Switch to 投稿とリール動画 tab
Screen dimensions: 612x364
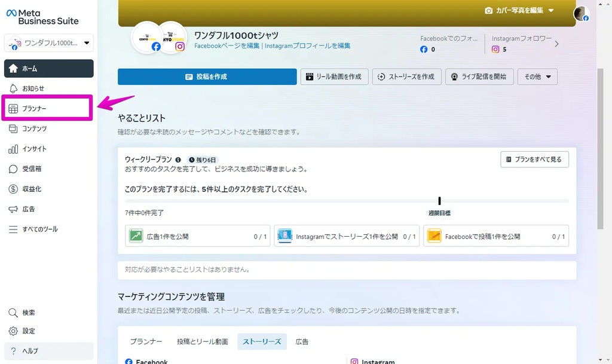[202, 342]
